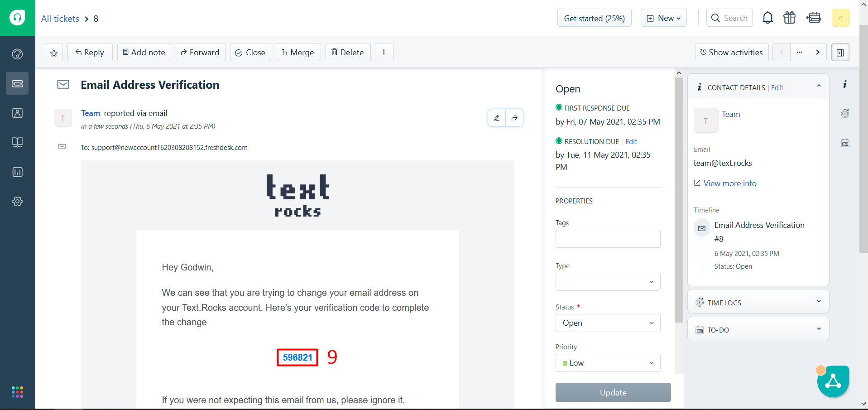Image resolution: width=868 pixels, height=410 pixels.
Task: Click the gift box icon in header
Action: (x=789, y=18)
